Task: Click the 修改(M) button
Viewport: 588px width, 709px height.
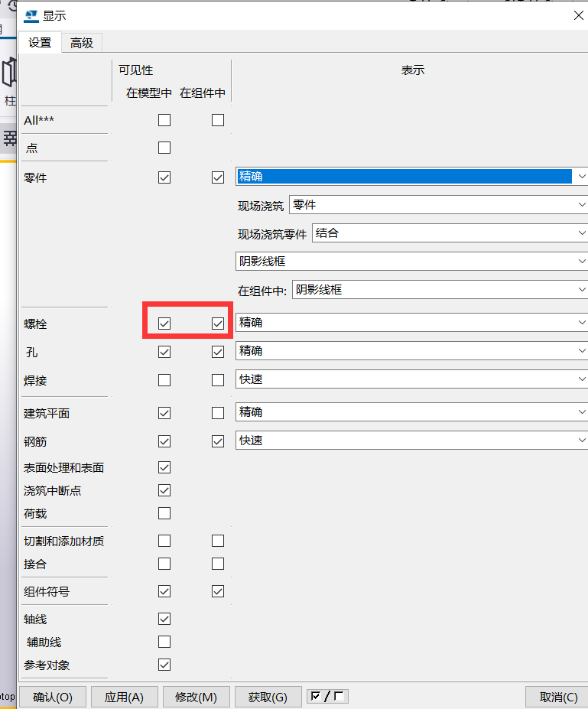Action: coord(197,698)
